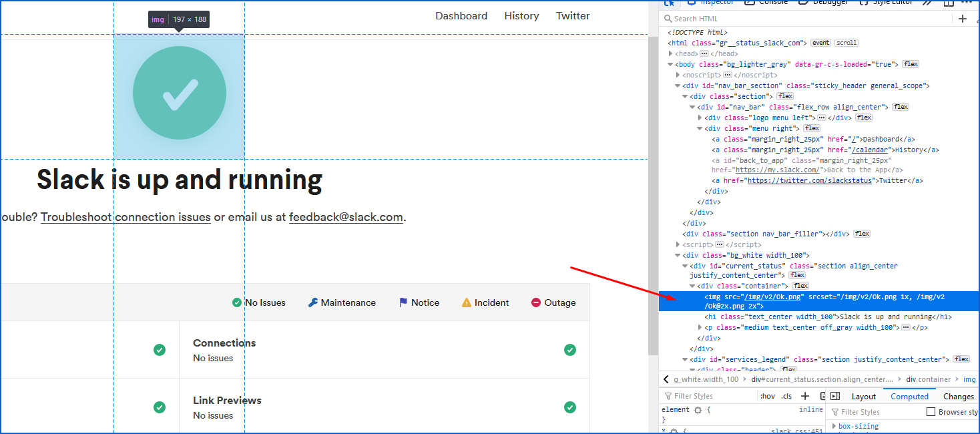The width and height of the screenshot is (980, 434).
Task: Open the overflow chevron for more DevTools tools
Action: coord(927,3)
